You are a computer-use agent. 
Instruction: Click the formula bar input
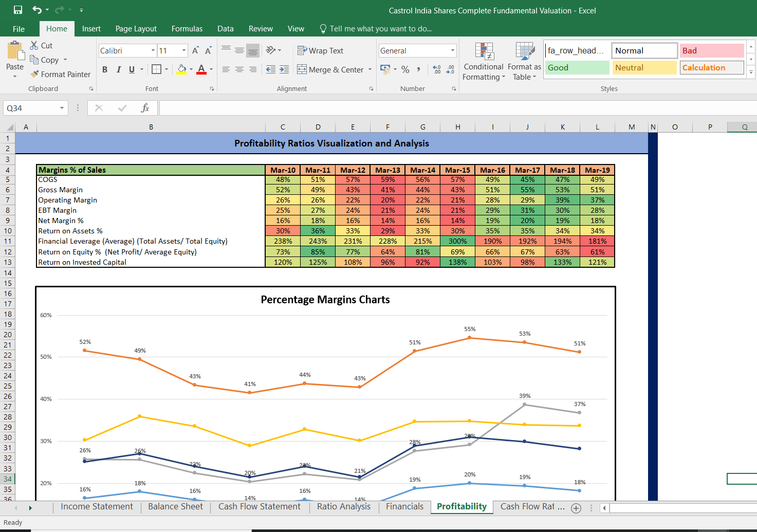click(x=457, y=108)
